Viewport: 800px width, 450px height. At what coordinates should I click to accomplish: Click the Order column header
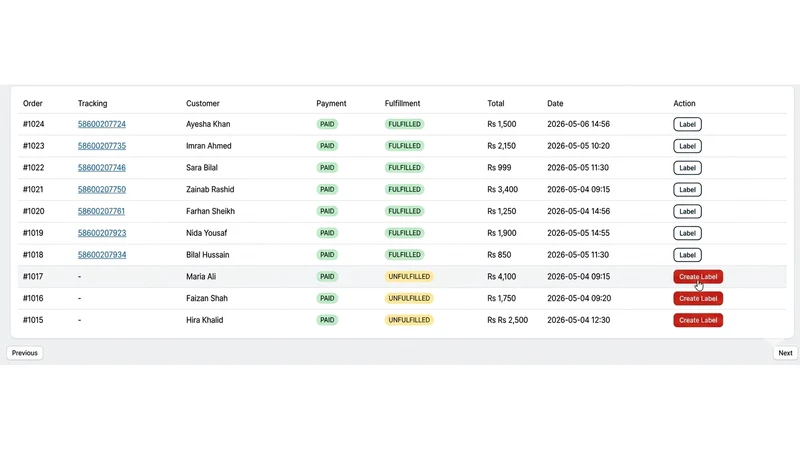(x=33, y=104)
